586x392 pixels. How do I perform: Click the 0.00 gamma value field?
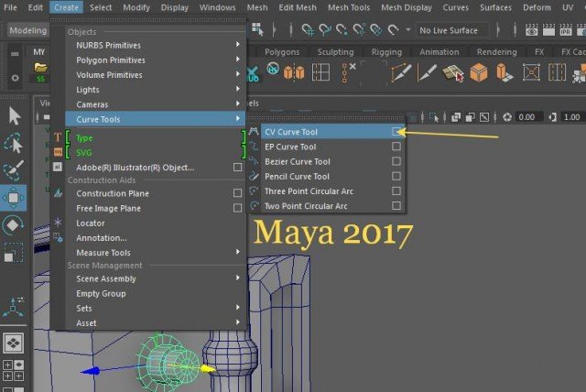coord(527,117)
